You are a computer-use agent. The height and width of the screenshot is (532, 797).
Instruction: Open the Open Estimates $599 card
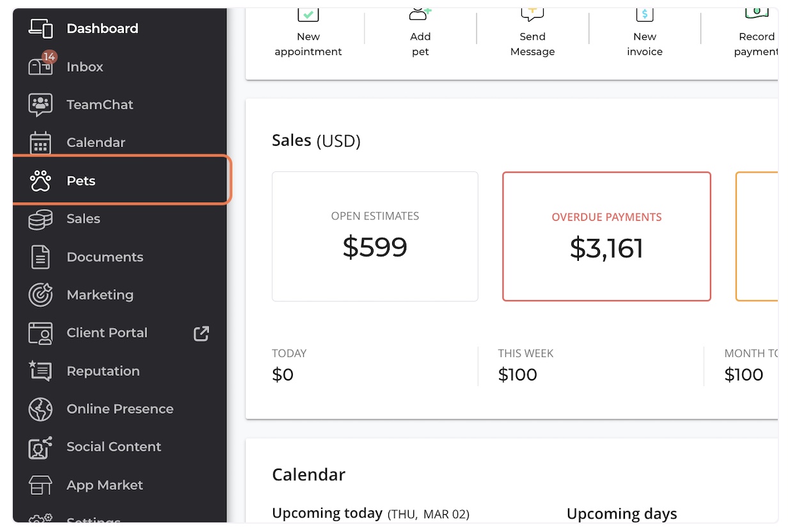375,237
